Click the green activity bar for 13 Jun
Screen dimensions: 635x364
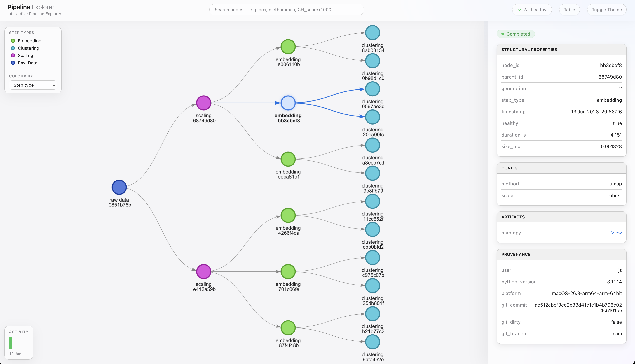point(11,343)
